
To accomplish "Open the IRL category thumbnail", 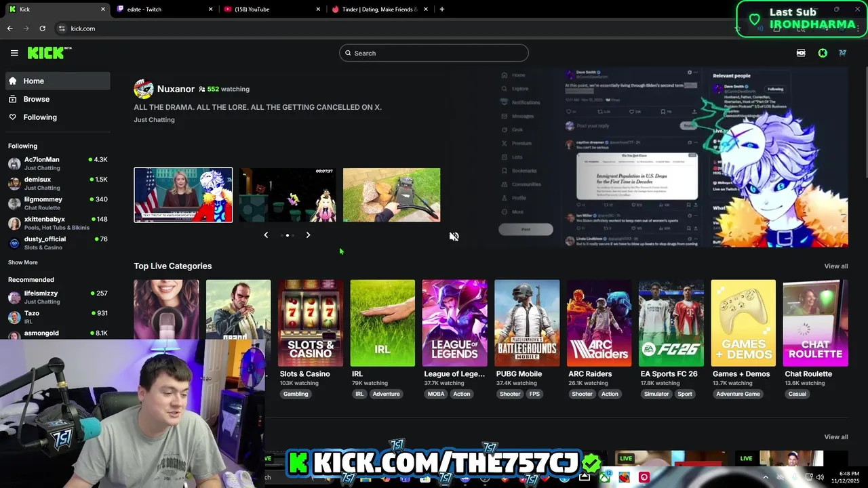I will pyautogui.click(x=382, y=323).
